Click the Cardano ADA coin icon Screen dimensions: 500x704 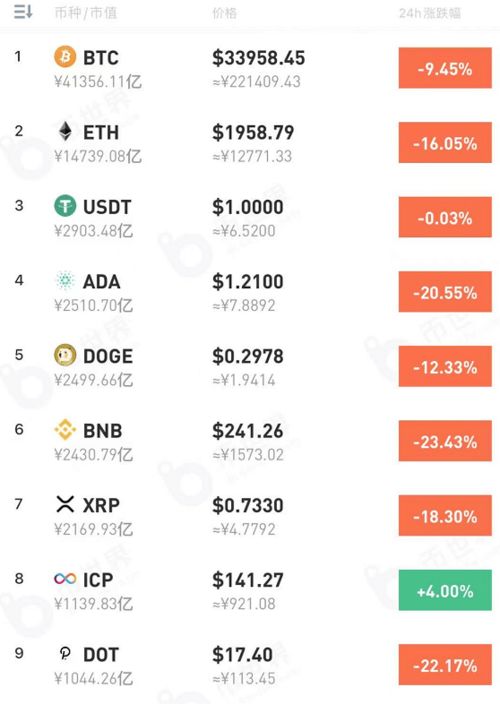(65, 280)
